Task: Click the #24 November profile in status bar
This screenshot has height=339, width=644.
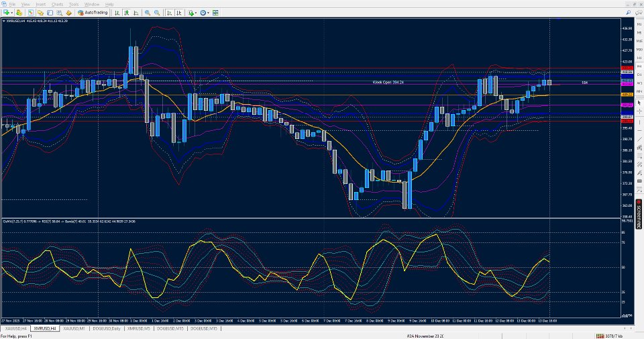Action: click(x=425, y=336)
